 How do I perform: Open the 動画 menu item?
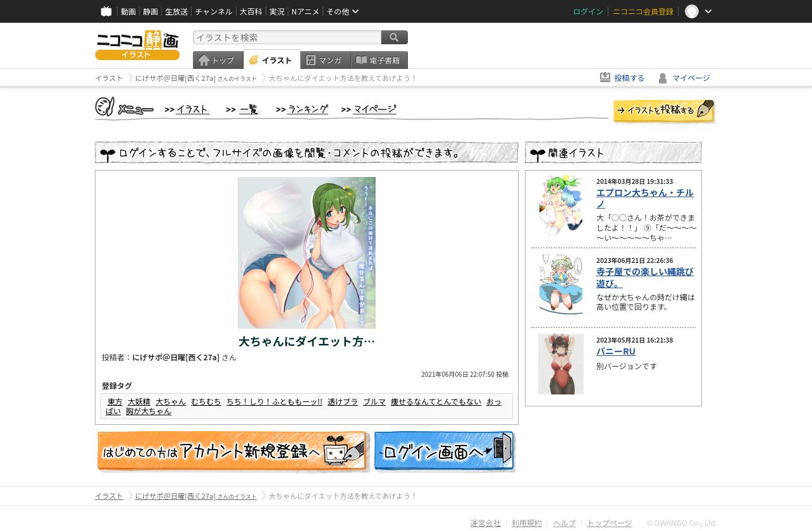[x=128, y=11]
